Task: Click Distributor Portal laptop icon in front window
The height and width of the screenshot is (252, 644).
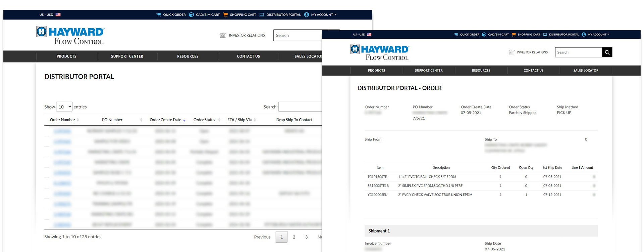Action: 545,34
